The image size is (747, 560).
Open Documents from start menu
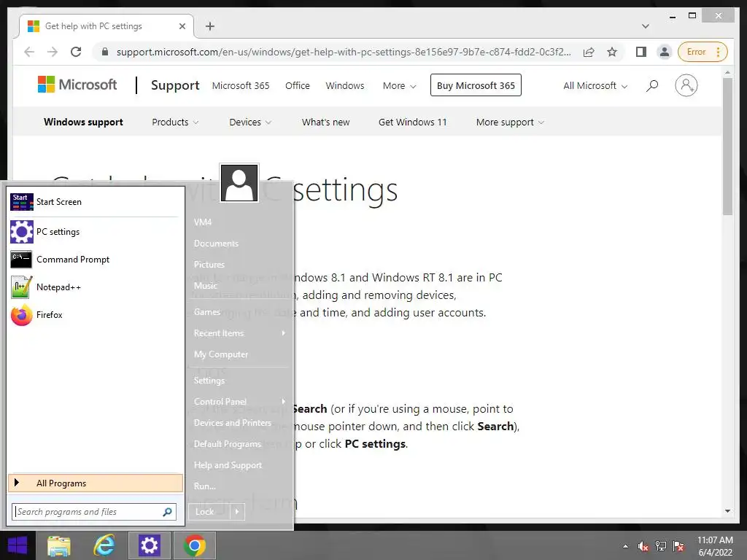tap(239, 243)
